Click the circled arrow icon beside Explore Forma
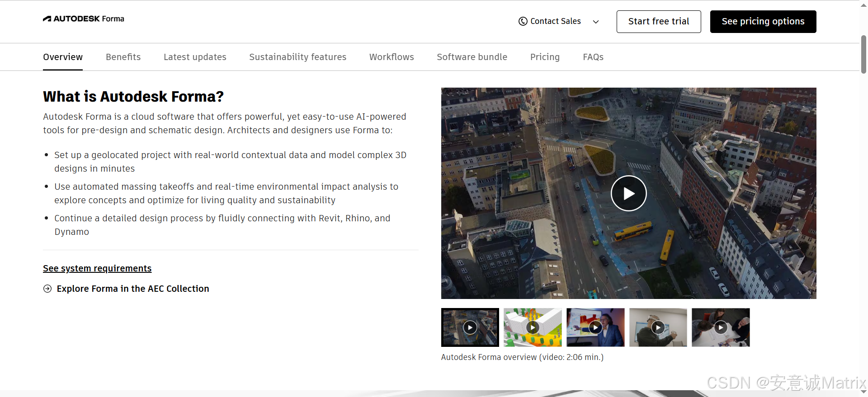The height and width of the screenshot is (397, 868). [x=47, y=289]
